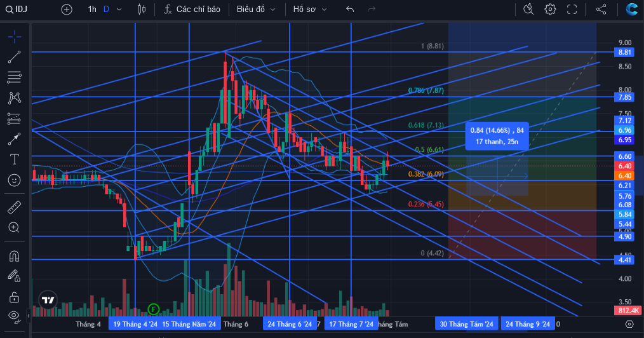The width and height of the screenshot is (644, 338).
Task: Click the 0.5 (6.61) Fibonacci label
Action: (429, 149)
